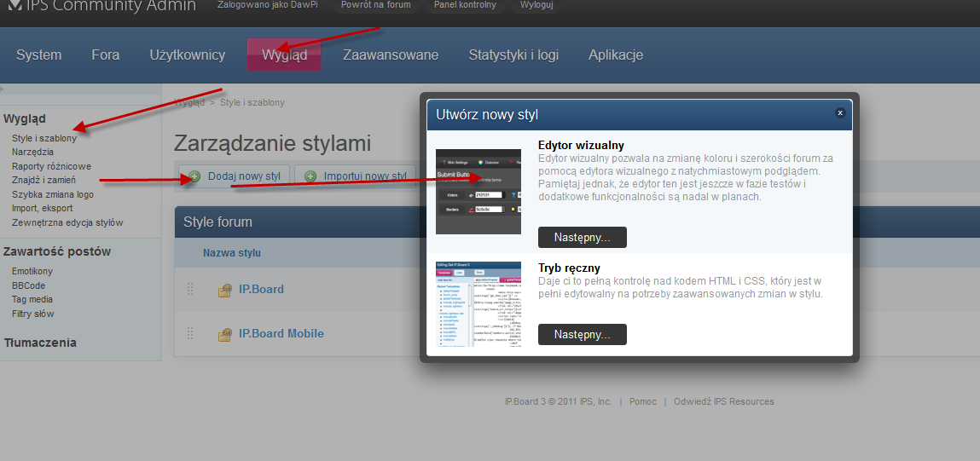Click the Edytor wizualny preview thumbnail
This screenshot has width=980, height=461.
(478, 192)
